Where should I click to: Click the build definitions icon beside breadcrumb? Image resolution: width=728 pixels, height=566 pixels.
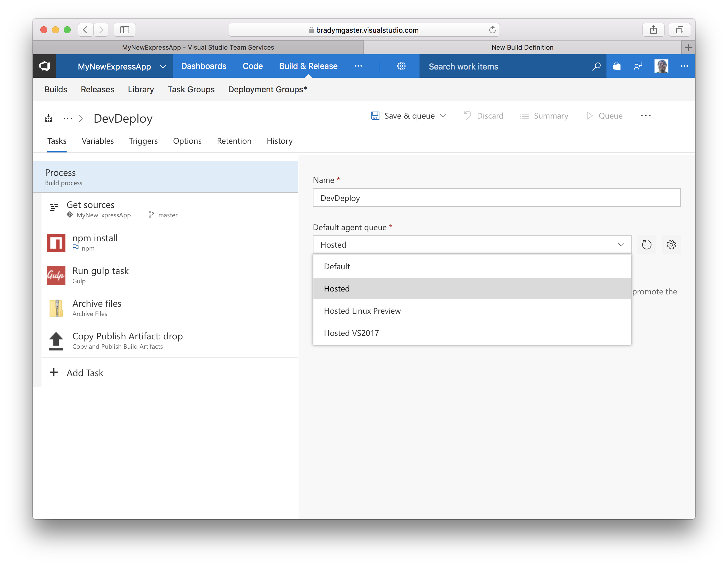(x=49, y=118)
